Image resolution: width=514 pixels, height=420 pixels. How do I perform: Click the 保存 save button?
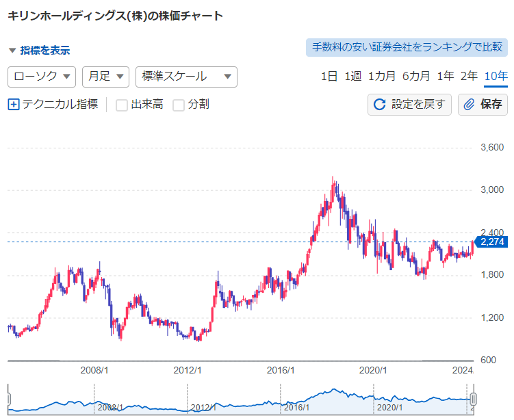(483, 105)
